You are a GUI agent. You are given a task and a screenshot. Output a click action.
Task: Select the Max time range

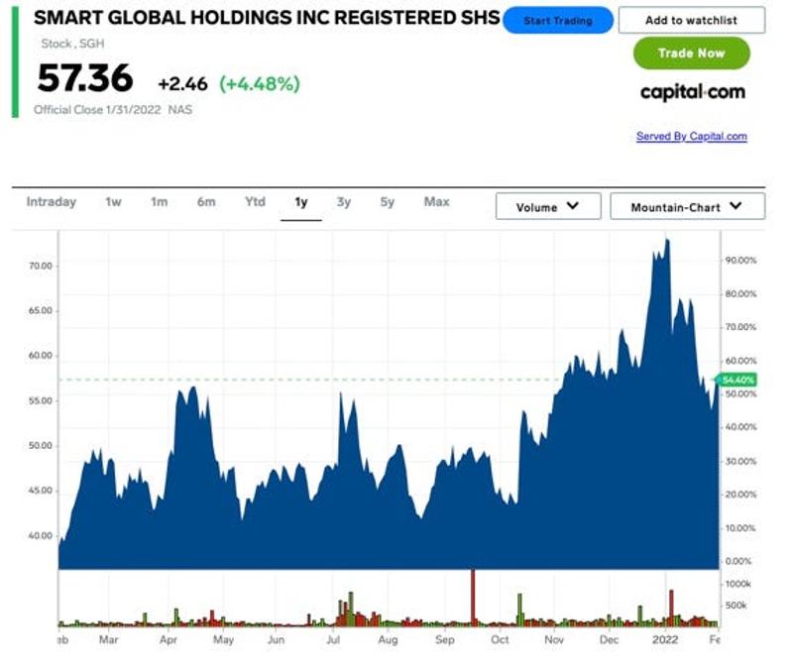(436, 202)
